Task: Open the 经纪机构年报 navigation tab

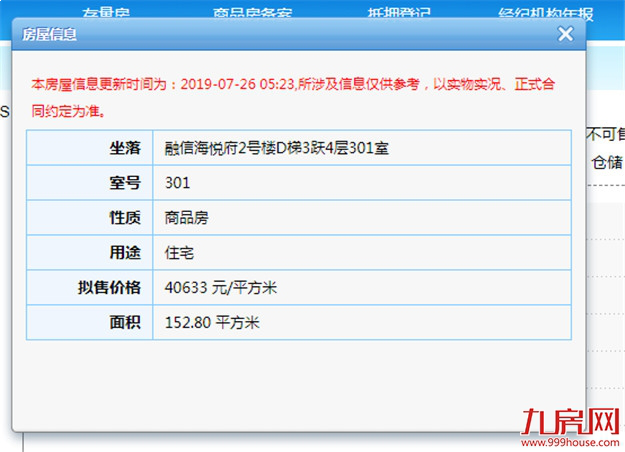Action: [546, 13]
